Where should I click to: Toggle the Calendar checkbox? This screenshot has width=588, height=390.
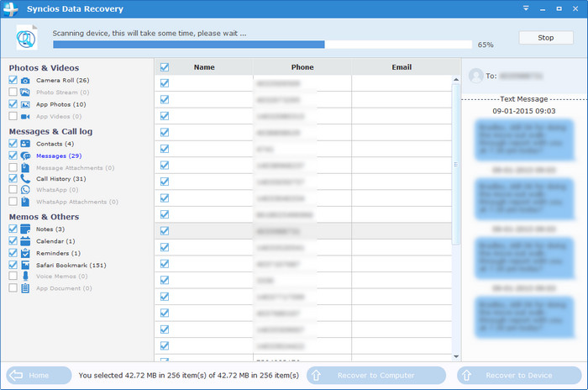point(13,240)
